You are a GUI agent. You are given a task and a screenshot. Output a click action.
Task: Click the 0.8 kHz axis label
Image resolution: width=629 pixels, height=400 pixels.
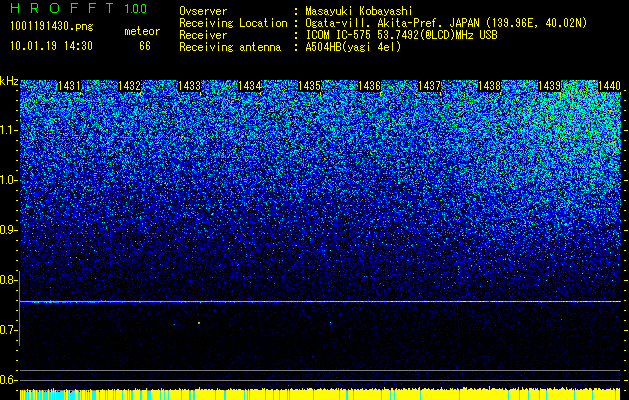point(9,280)
